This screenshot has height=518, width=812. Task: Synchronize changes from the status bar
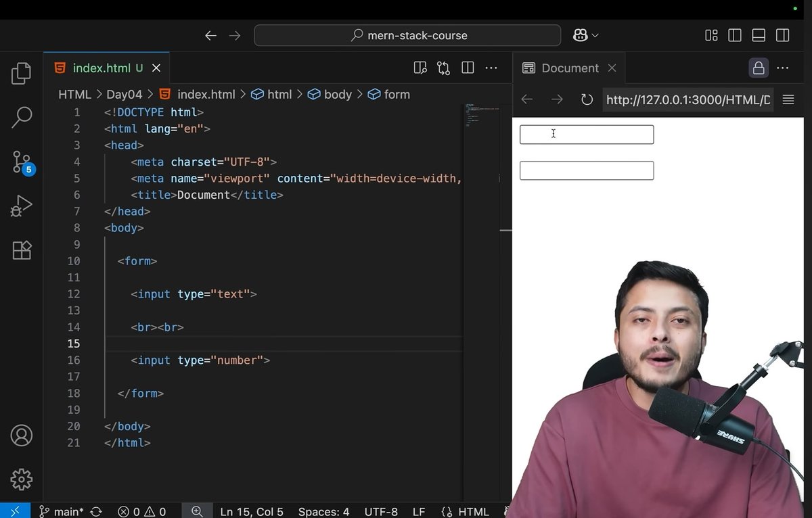click(x=96, y=512)
